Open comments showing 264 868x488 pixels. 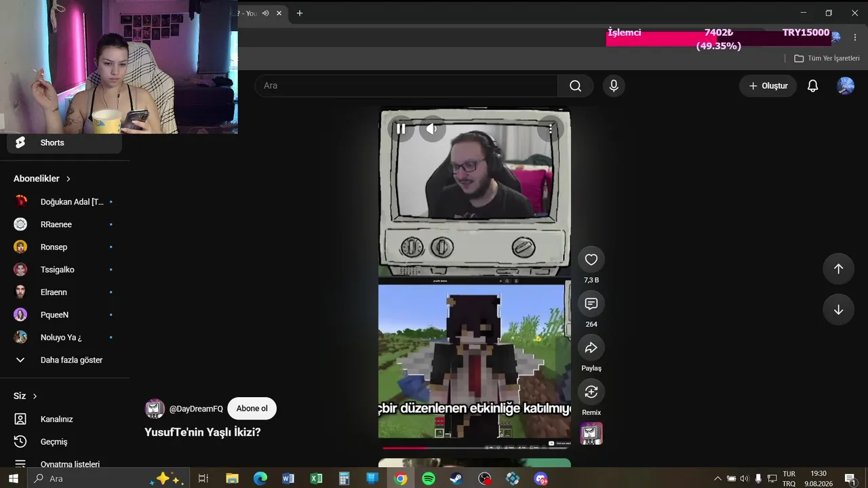coord(591,304)
